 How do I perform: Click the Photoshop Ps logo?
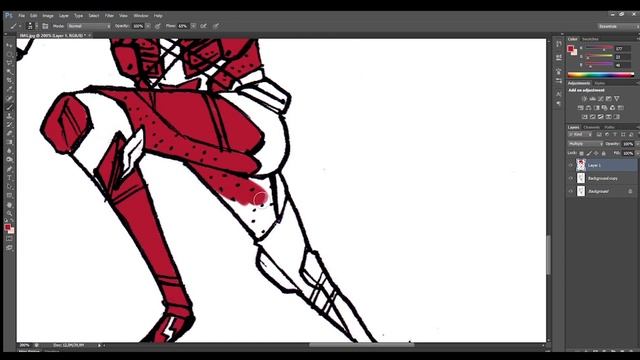[x=9, y=16]
